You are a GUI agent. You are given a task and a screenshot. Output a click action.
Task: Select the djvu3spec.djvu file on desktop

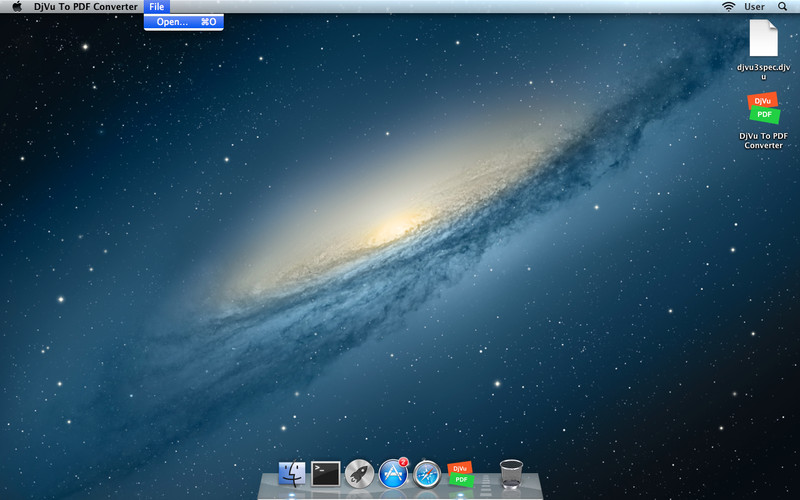pyautogui.click(x=763, y=38)
